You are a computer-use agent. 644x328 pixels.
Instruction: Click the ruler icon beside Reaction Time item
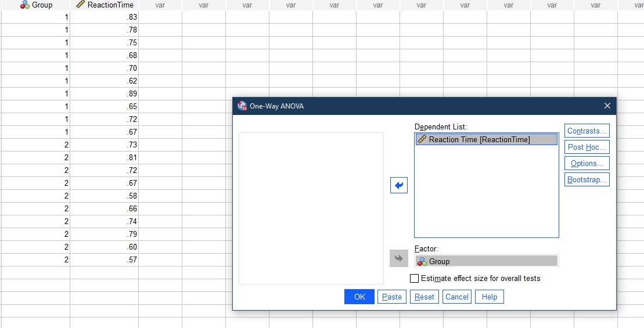click(x=422, y=139)
